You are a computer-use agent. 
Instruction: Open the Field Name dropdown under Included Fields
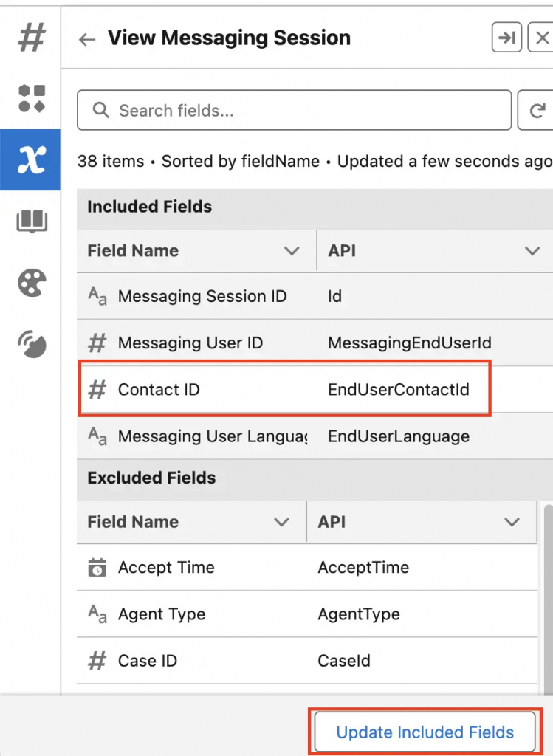292,250
